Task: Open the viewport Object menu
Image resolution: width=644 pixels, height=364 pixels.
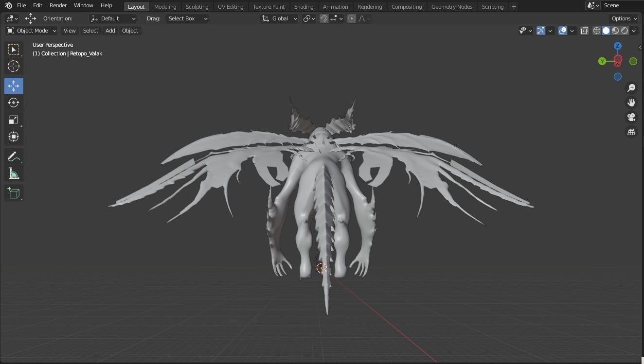Action: click(x=130, y=31)
